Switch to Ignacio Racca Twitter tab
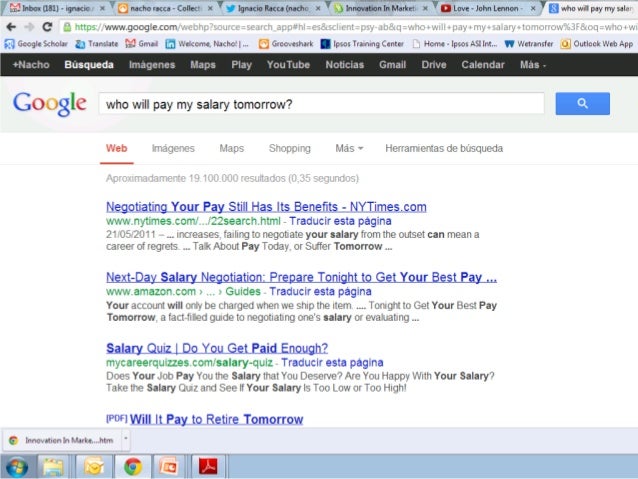This screenshot has height=479, width=638. 272,8
